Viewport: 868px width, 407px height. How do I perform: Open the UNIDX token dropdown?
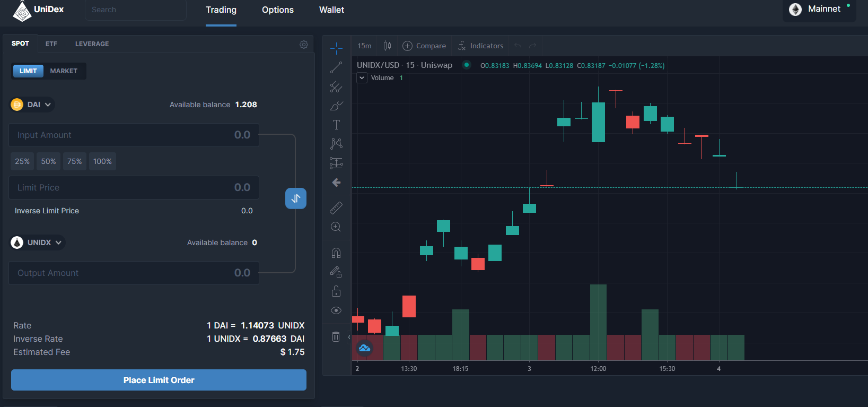pyautogui.click(x=38, y=243)
